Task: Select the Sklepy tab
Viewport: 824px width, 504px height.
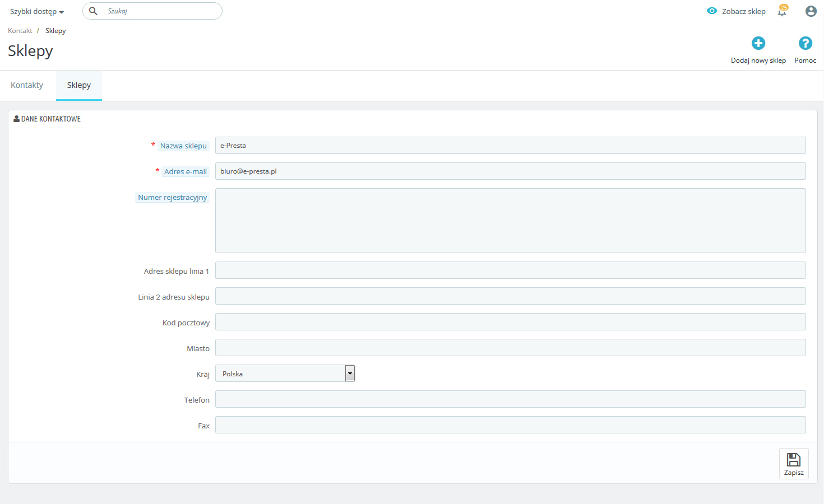Action: click(79, 85)
